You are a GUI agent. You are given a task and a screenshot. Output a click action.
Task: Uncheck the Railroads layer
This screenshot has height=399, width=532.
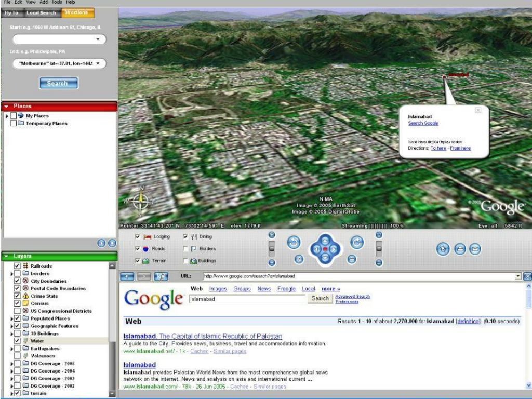coord(17,266)
